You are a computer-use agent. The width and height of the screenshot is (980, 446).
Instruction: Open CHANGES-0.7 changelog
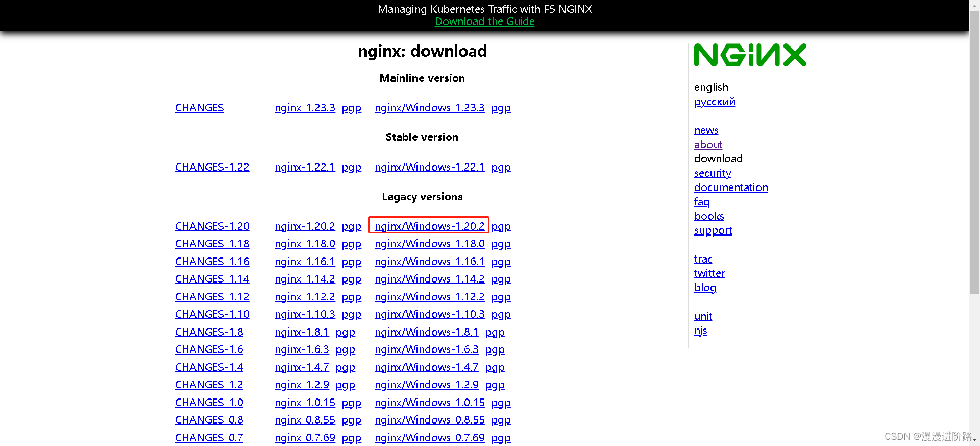pos(209,438)
